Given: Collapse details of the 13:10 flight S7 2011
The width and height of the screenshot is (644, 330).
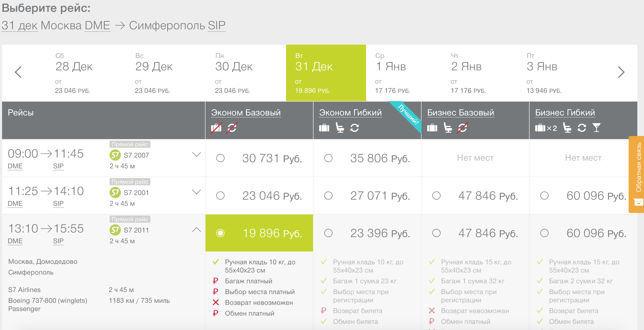Looking at the screenshot, I should (x=196, y=229).
